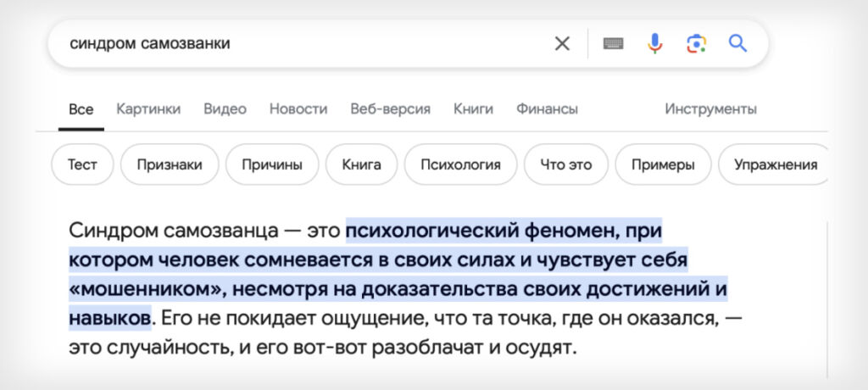The image size is (868, 390).
Task: Go to the 'Новости' tab
Action: point(298,109)
